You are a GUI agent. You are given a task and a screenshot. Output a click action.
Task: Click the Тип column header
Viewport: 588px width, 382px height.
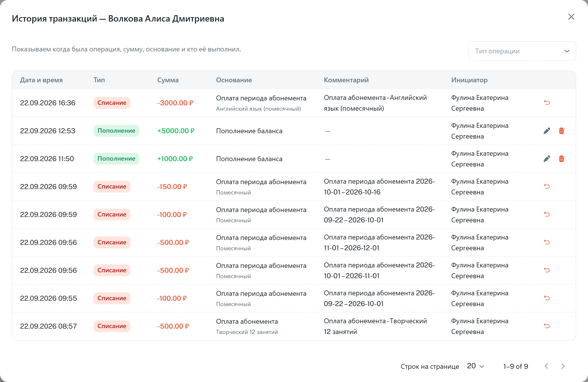[99, 80]
